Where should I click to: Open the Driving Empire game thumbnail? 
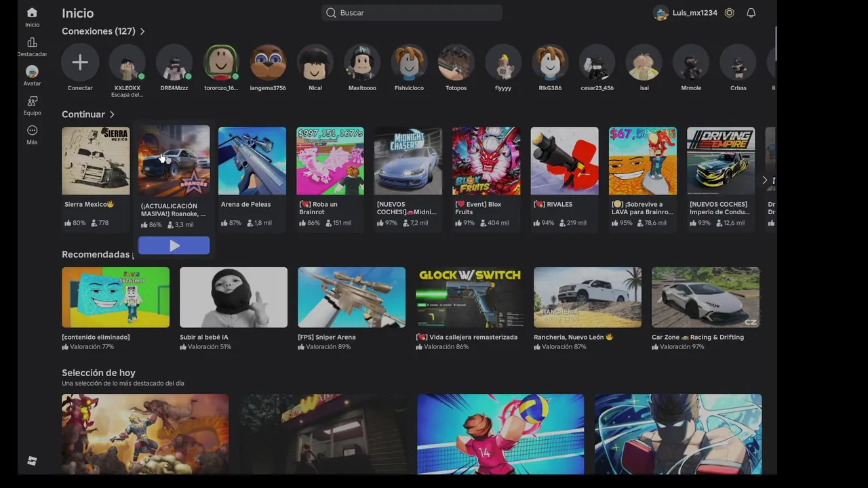(x=721, y=161)
